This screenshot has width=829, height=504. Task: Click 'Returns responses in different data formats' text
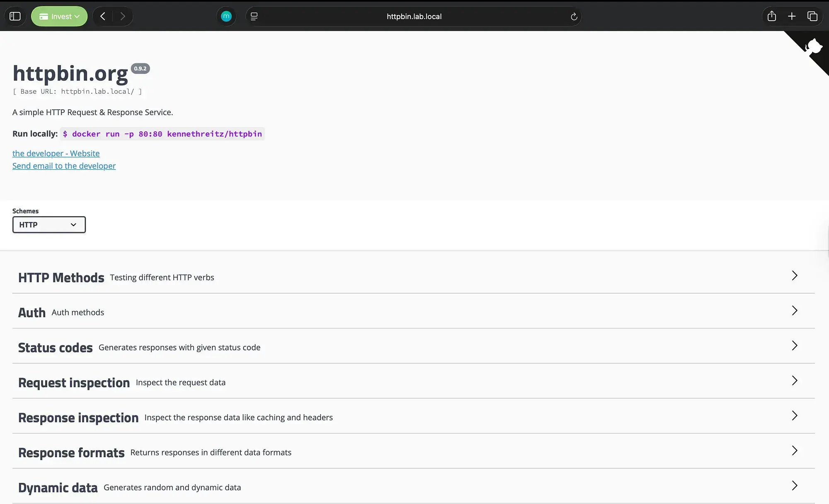click(x=211, y=453)
